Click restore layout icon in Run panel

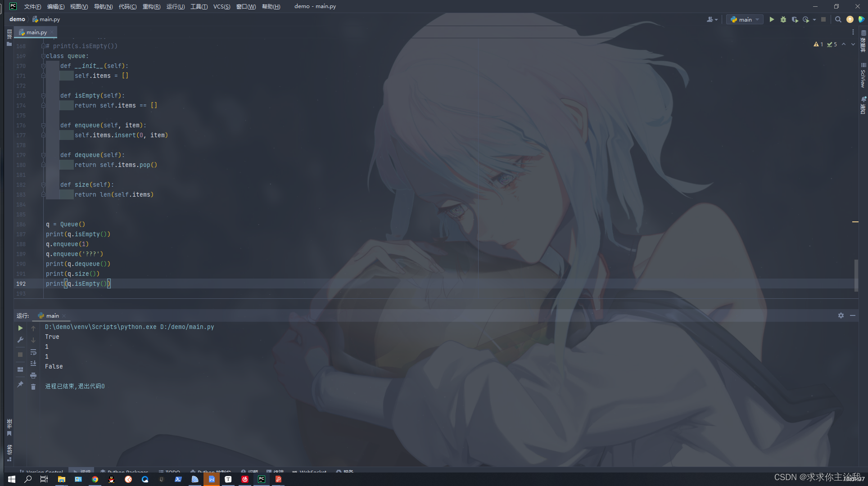click(x=20, y=369)
